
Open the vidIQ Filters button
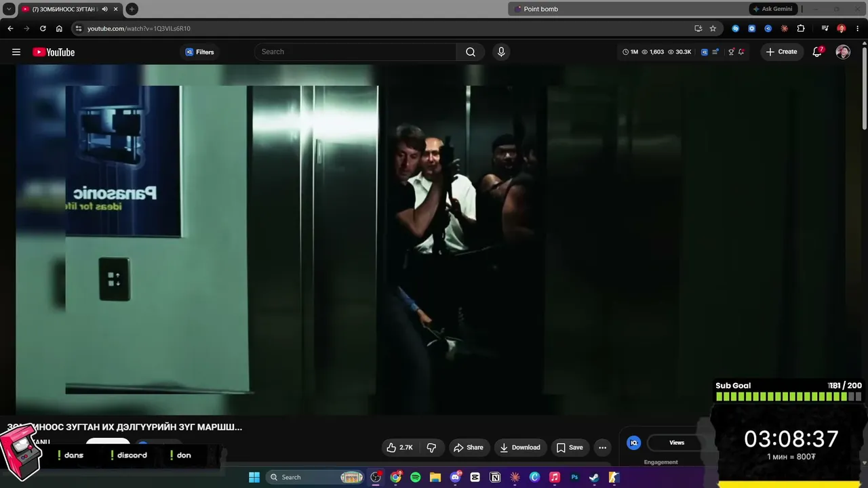click(199, 52)
